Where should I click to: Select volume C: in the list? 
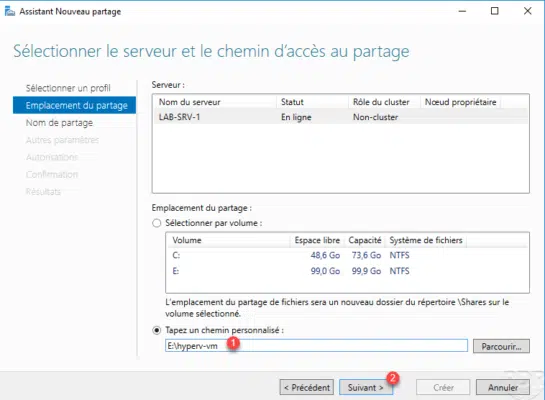(347, 255)
